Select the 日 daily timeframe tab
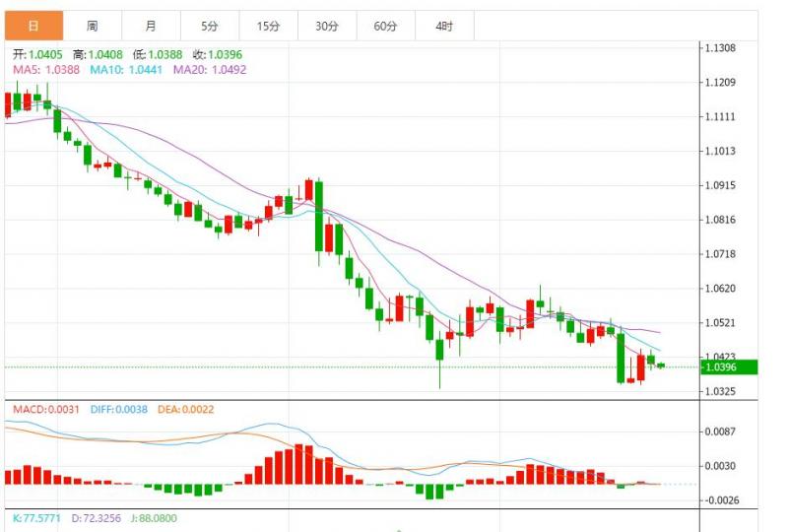The image size is (788, 532). click(33, 26)
